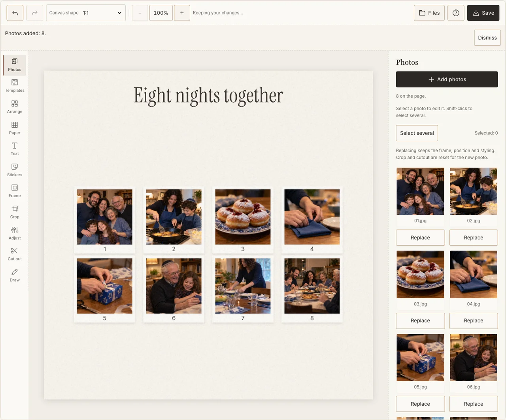The image size is (506, 420).
Task: Pick the Draw tool
Action: click(15, 276)
